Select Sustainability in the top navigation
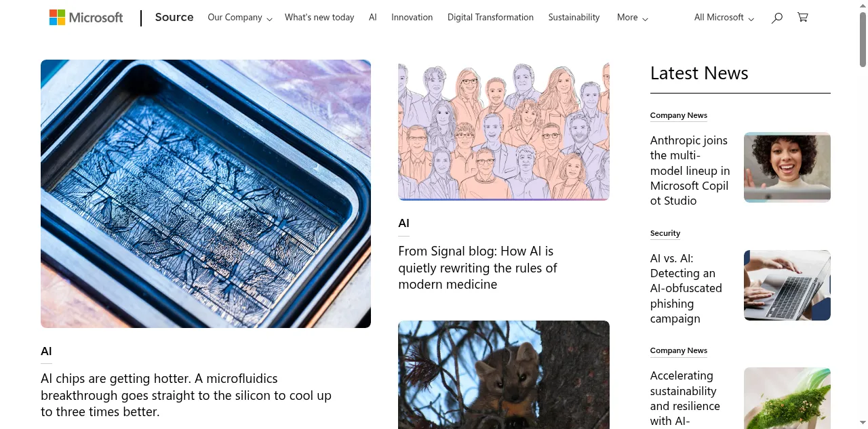The image size is (868, 429). [574, 18]
